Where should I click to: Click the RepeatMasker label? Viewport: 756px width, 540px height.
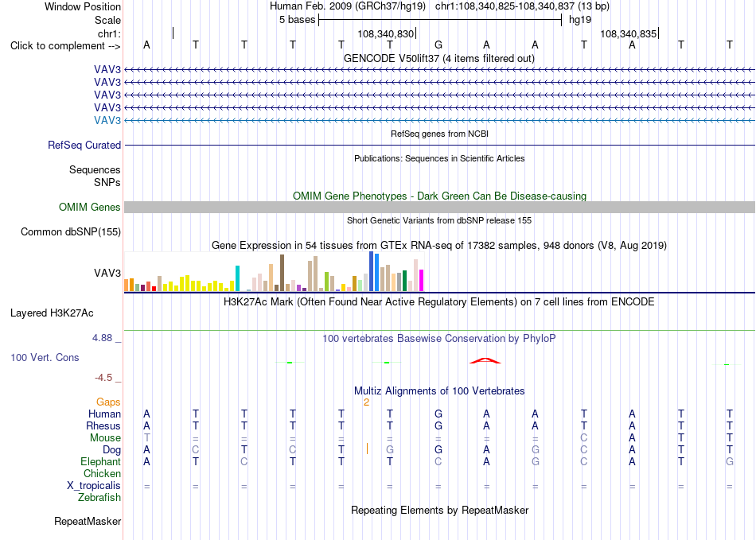88,521
